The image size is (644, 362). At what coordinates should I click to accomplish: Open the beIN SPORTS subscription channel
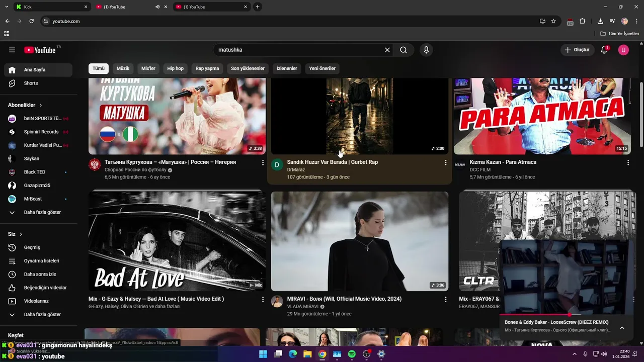[x=38, y=119]
